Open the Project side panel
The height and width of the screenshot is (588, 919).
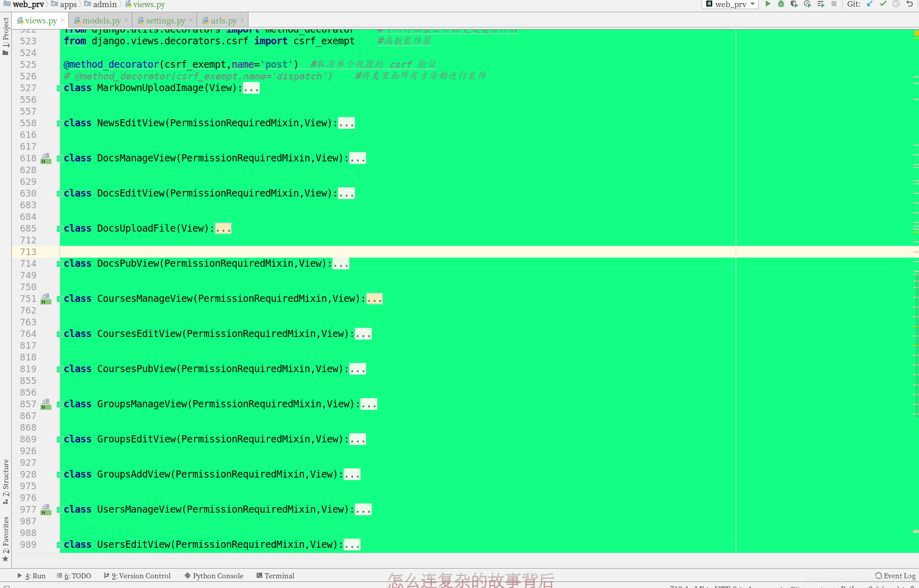pyautogui.click(x=6, y=36)
